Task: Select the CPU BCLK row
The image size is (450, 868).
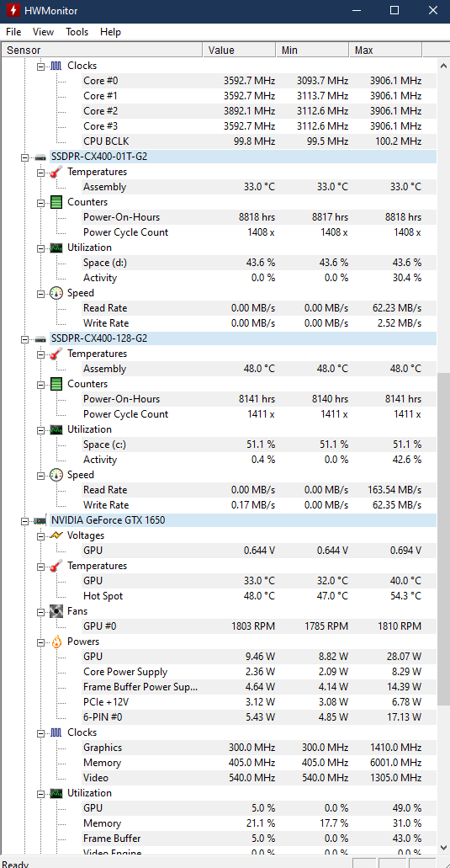Action: (x=259, y=141)
